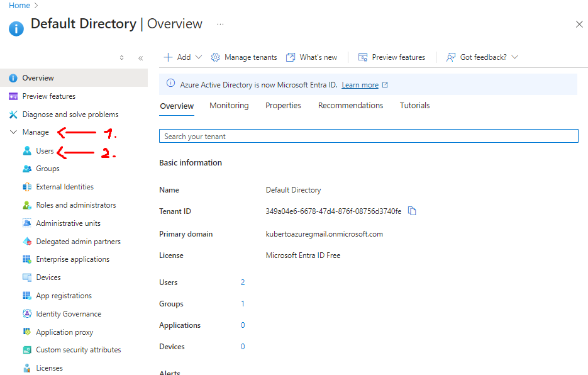Click the Search your tenant field
588x375 pixels.
pos(369,137)
